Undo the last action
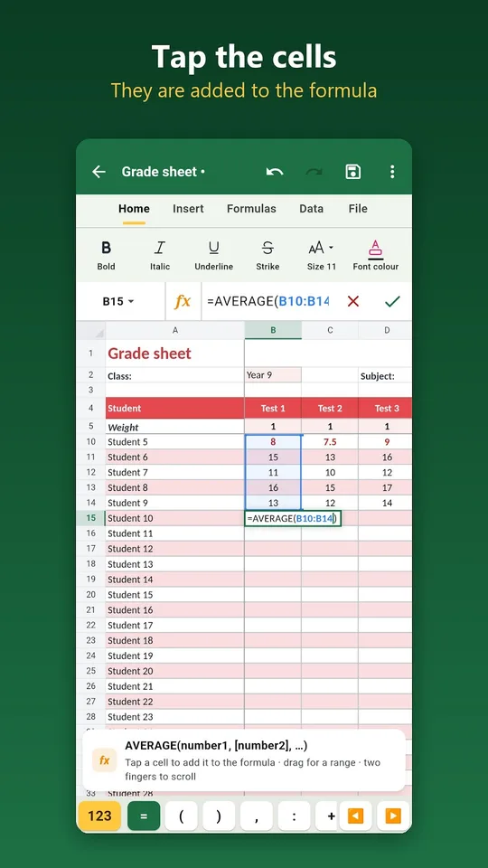The width and height of the screenshot is (488, 868). click(275, 172)
